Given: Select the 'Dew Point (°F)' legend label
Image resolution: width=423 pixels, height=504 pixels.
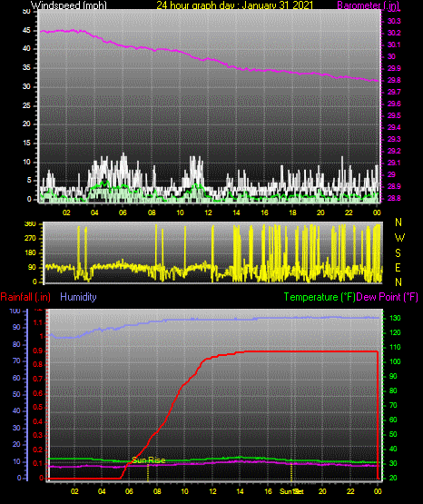Looking at the screenshot, I should (x=388, y=297).
